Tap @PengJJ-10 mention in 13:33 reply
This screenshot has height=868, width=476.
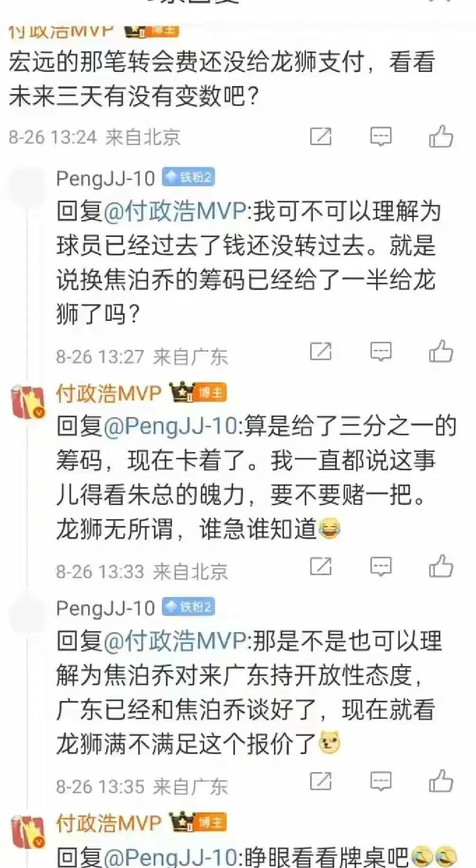click(x=169, y=426)
